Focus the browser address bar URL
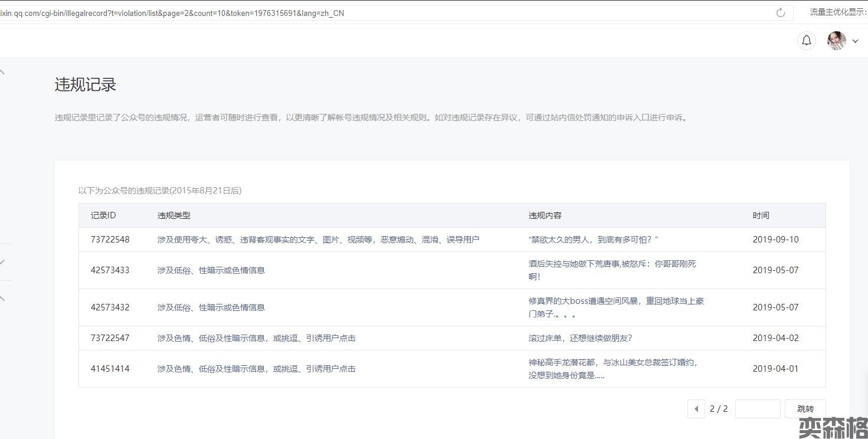 coord(354,13)
